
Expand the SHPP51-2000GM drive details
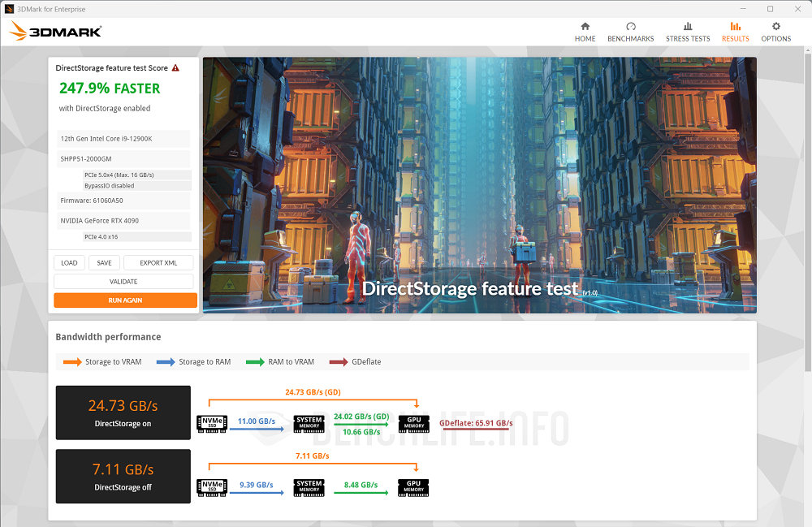click(122, 158)
